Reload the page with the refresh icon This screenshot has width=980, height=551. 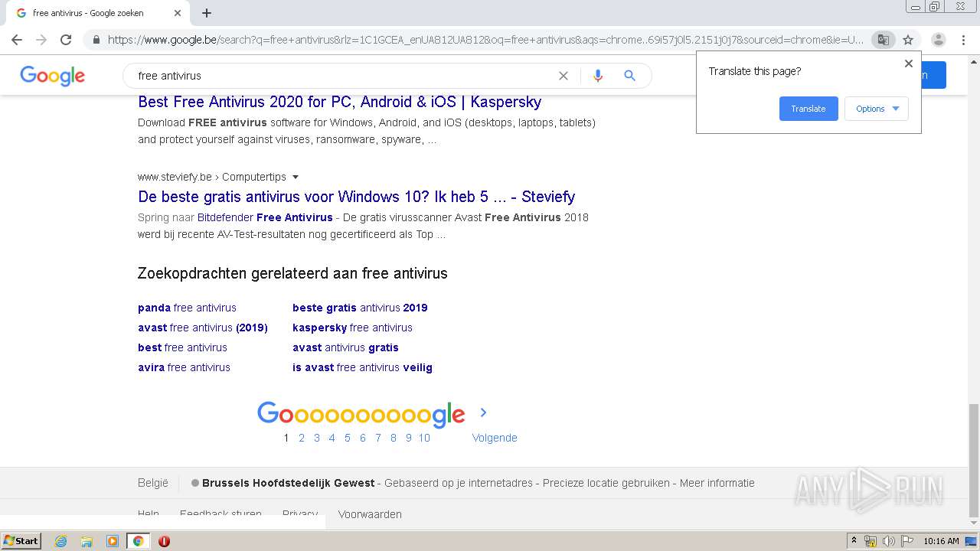66,40
